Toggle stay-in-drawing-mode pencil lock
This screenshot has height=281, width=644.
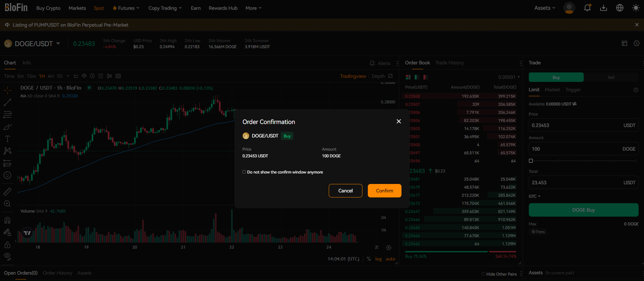click(x=7, y=232)
